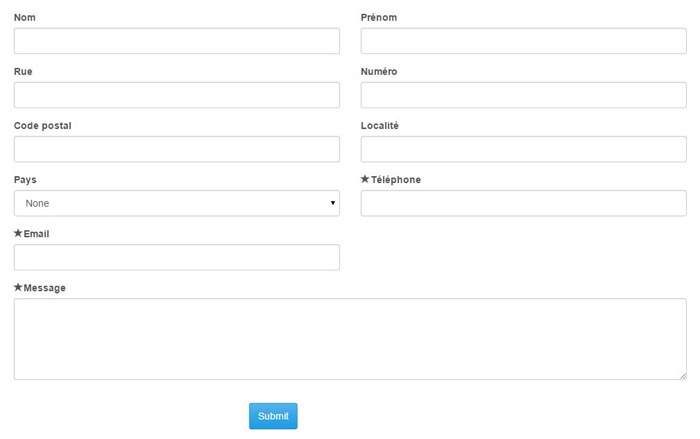Submit the contact form
Screen dimensions: 700x439
pos(273,416)
